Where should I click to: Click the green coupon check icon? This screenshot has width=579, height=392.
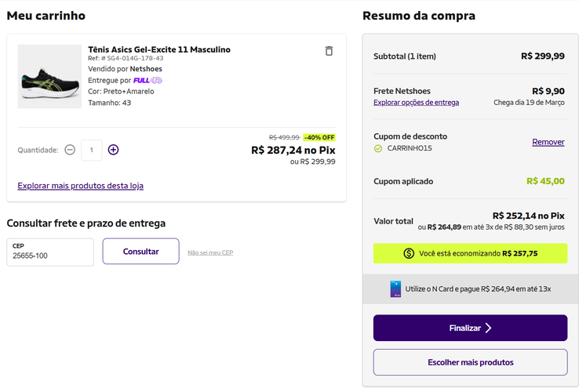click(x=378, y=148)
